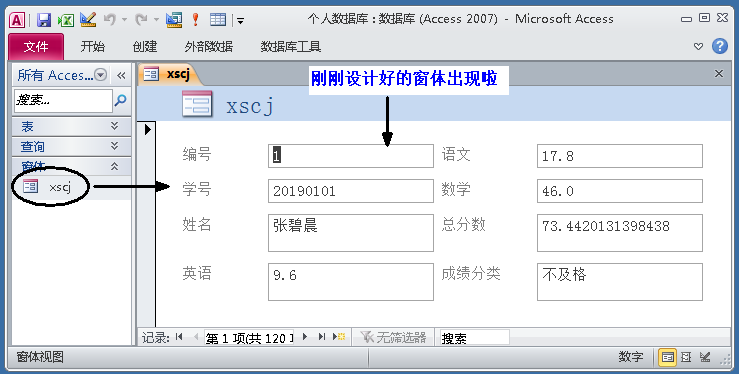The width and height of the screenshot is (739, 374).
Task: Click the 英语 field 9.6
Action: point(351,282)
